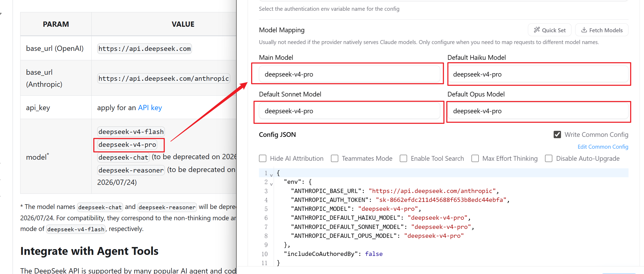Collapse the JSON root object at line 1
The height and width of the screenshot is (274, 644).
(x=271, y=175)
